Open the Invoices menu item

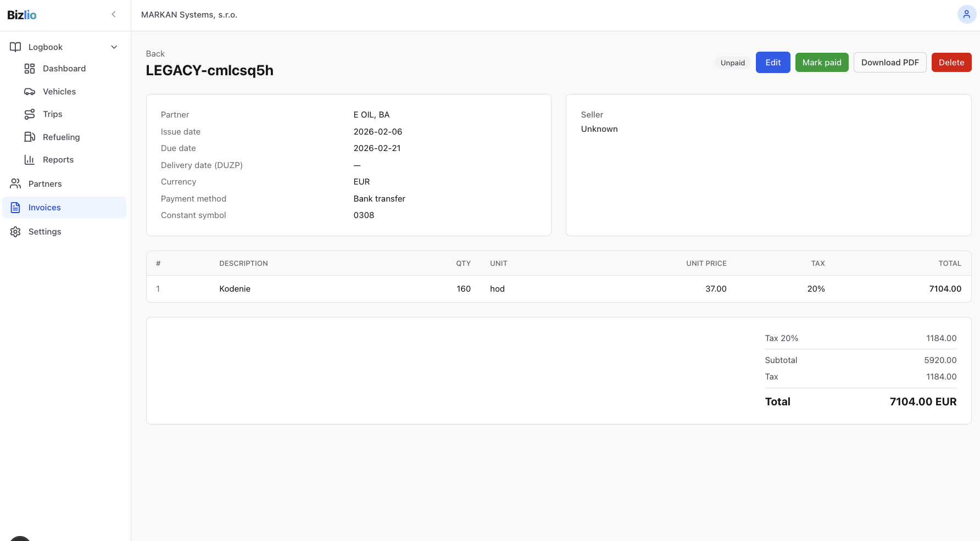(x=44, y=208)
